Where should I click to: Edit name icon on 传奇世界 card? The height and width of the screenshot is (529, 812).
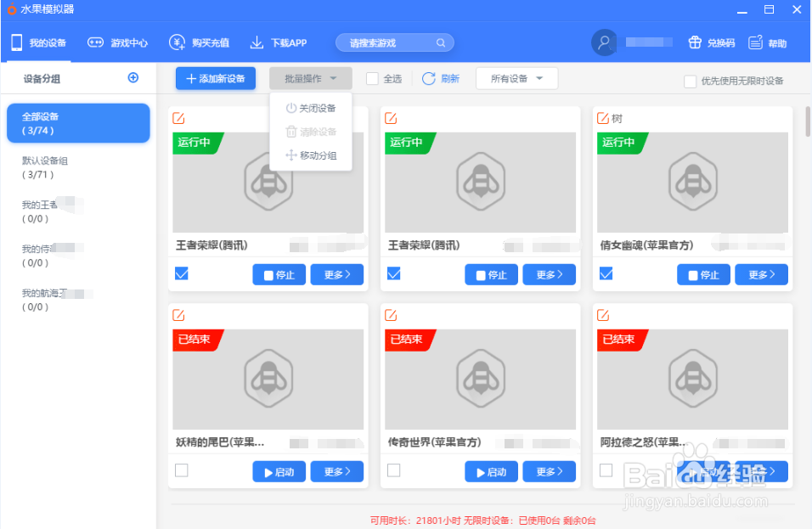click(x=391, y=315)
